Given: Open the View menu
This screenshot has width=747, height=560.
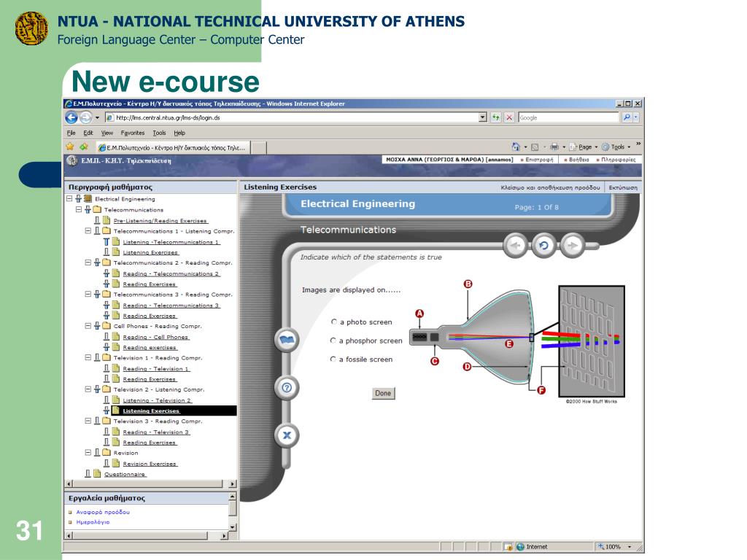Looking at the screenshot, I should click(107, 133).
